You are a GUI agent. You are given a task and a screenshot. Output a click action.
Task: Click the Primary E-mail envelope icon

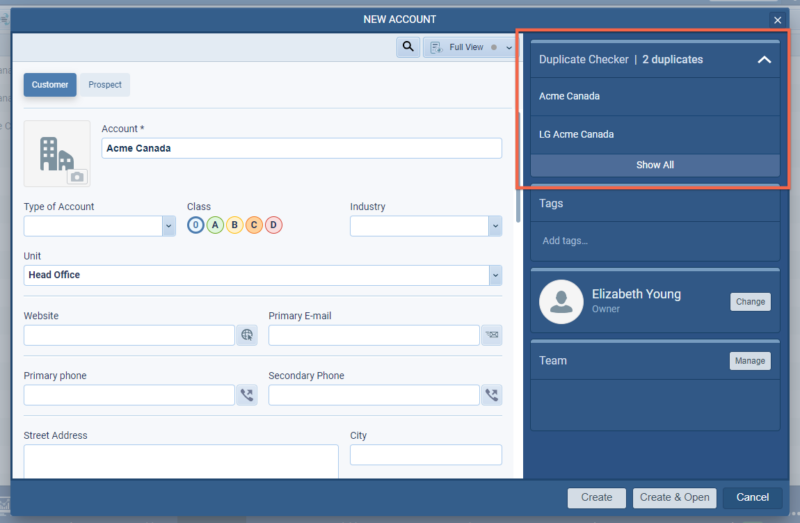[x=491, y=336]
